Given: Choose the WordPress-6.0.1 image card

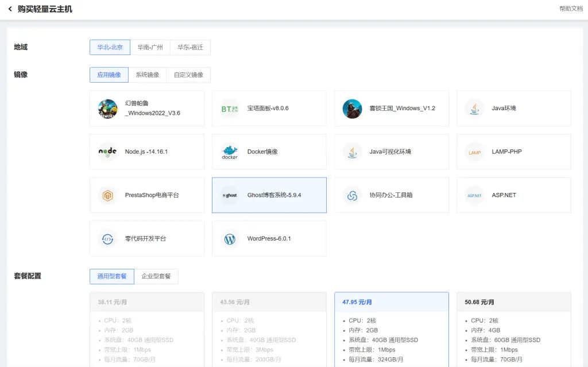Looking at the screenshot, I should coord(269,239).
